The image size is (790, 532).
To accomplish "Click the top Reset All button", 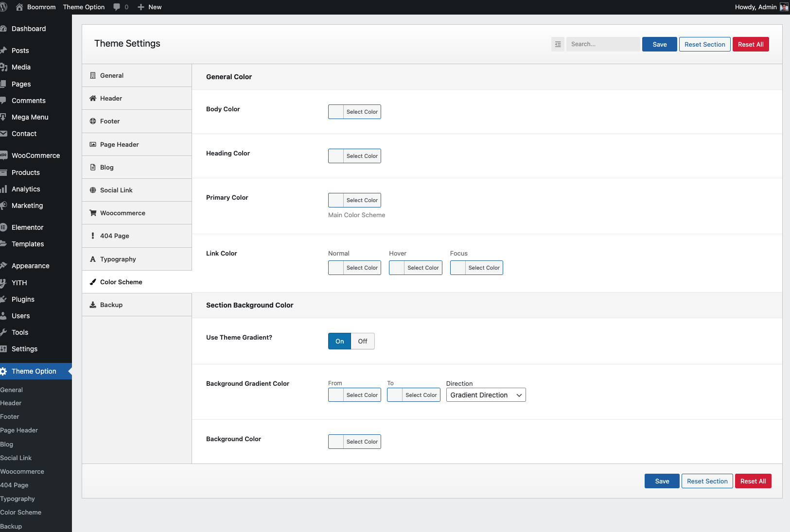I will pos(751,44).
